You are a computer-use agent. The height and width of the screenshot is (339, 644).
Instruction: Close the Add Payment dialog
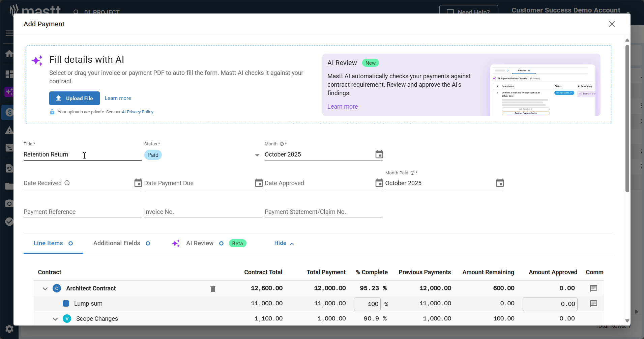[x=612, y=24]
